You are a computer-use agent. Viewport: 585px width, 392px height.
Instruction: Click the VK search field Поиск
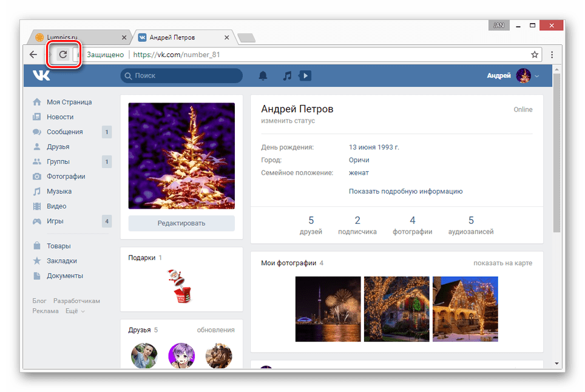[181, 76]
